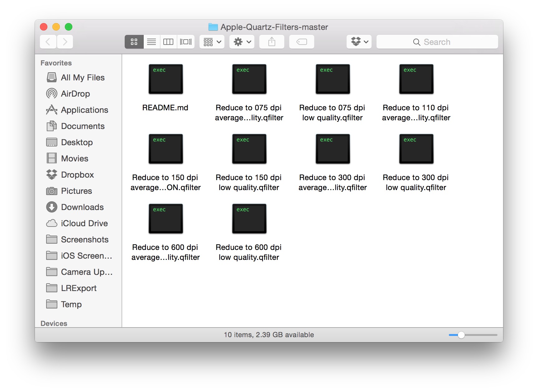Viewport: 538px width, 392px height.
Task: Select iCloud Drive in the sidebar
Action: 84,223
